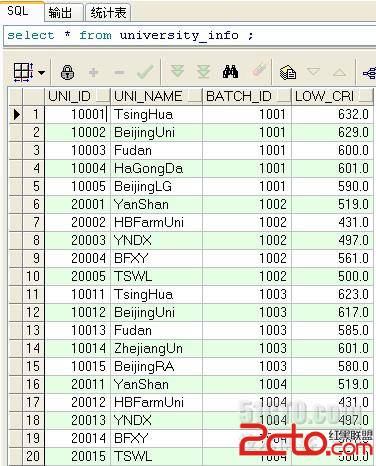This screenshot has width=376, height=466.
Task: Click the BATCH_ID column header
Action: click(x=247, y=96)
